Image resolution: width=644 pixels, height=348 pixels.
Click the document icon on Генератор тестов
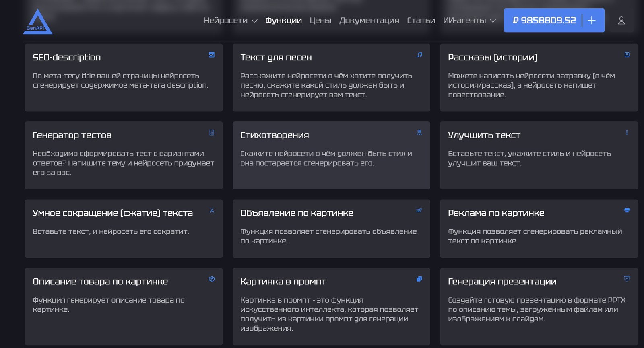pyautogui.click(x=212, y=132)
